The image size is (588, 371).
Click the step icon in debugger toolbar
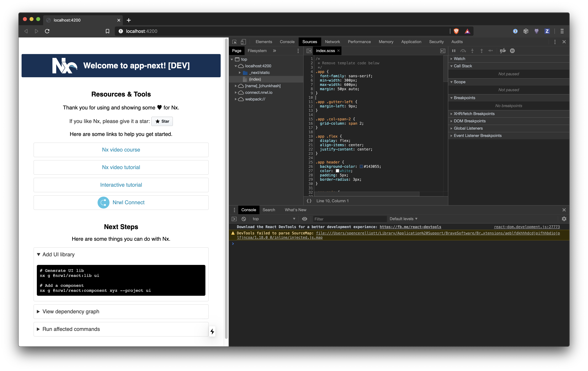[491, 51]
